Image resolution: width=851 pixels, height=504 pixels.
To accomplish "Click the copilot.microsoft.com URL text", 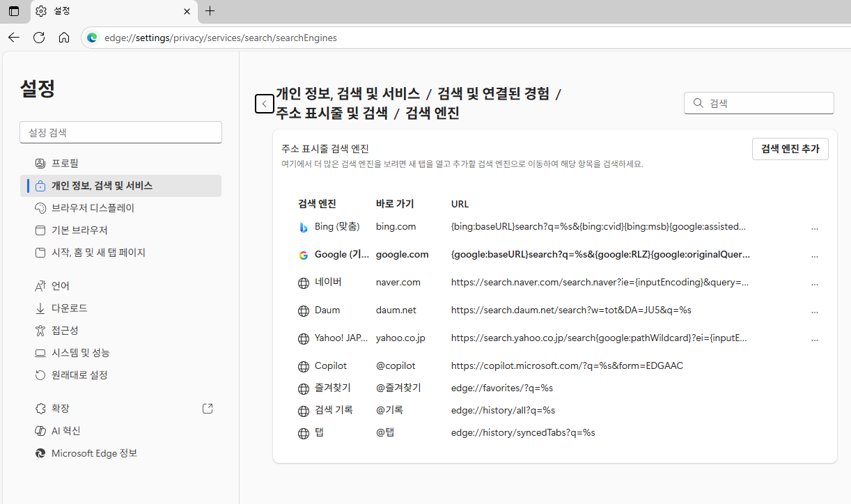I will coord(567,365).
